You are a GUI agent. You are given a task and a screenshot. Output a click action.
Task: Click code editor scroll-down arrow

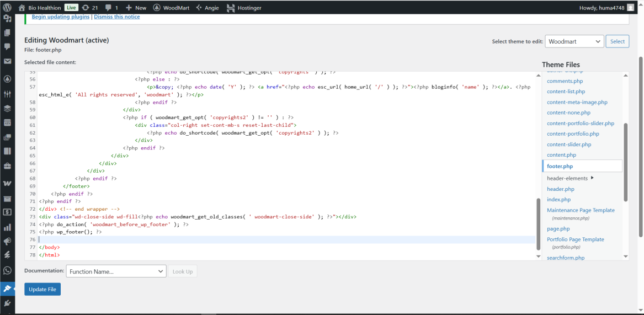coord(539,257)
